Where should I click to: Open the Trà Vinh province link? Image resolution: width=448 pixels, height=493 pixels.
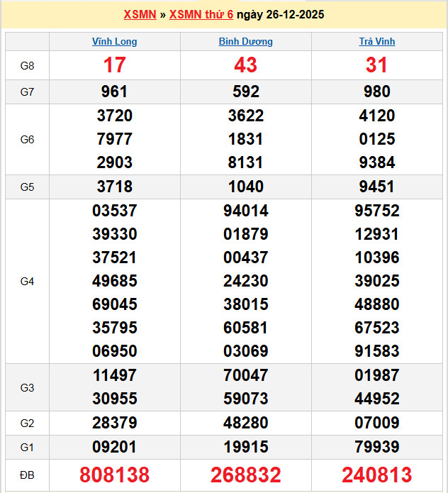click(377, 42)
